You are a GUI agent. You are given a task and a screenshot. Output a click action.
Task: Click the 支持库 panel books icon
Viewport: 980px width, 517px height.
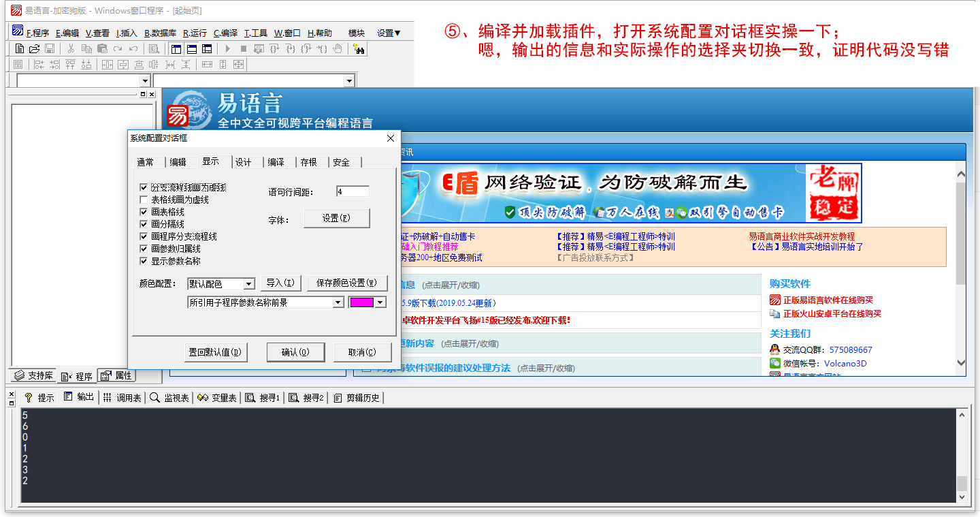click(19, 376)
